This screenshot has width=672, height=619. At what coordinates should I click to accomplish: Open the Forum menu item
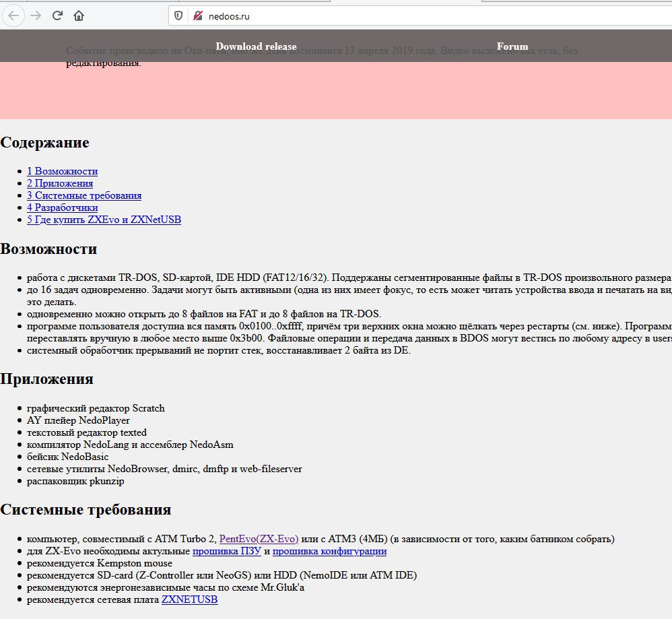point(512,46)
